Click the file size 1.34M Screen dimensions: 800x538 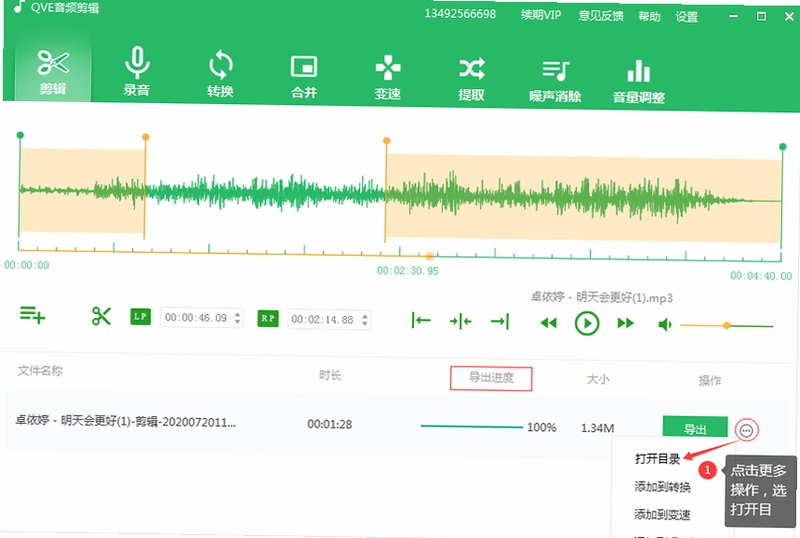tap(597, 428)
